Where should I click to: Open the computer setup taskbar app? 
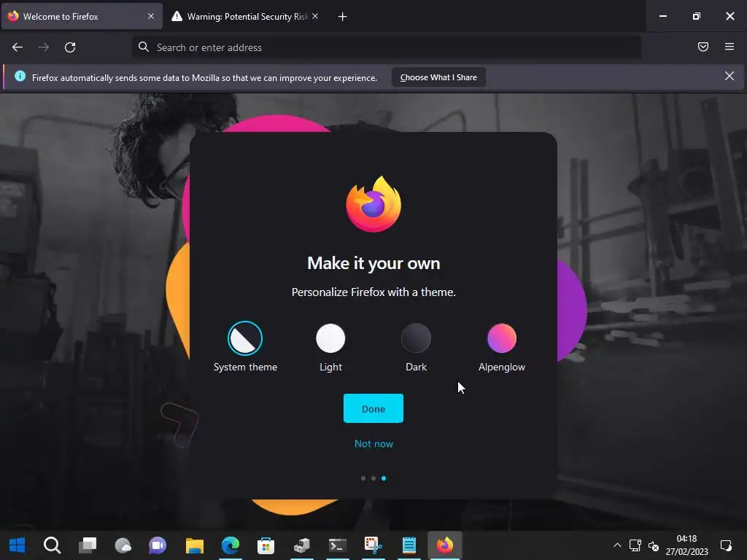coord(301,545)
